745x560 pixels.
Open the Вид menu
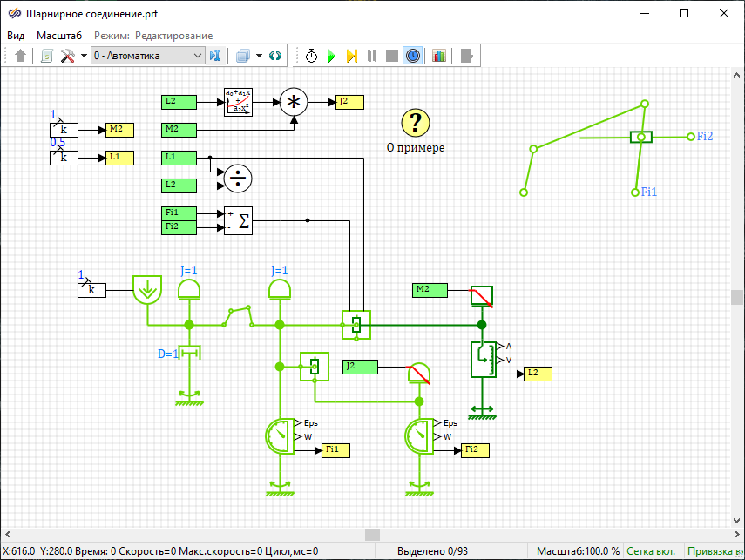tap(17, 36)
